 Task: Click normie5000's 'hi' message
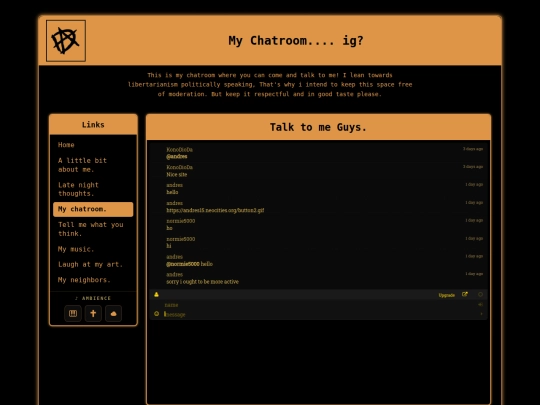pyautogui.click(x=169, y=246)
